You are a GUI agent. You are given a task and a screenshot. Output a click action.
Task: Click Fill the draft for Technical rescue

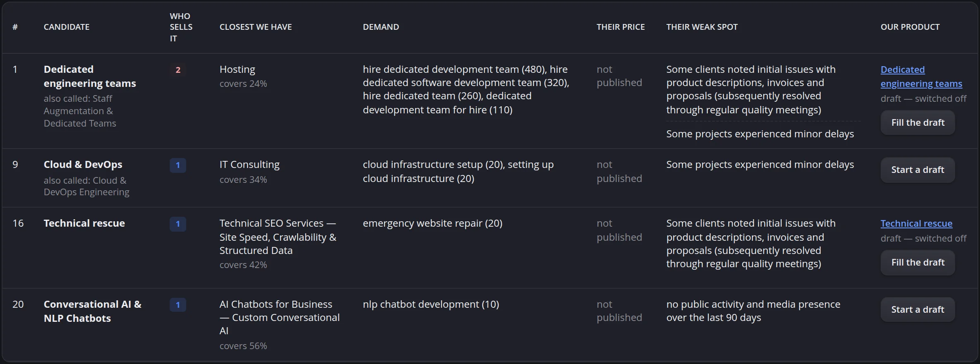(x=918, y=262)
